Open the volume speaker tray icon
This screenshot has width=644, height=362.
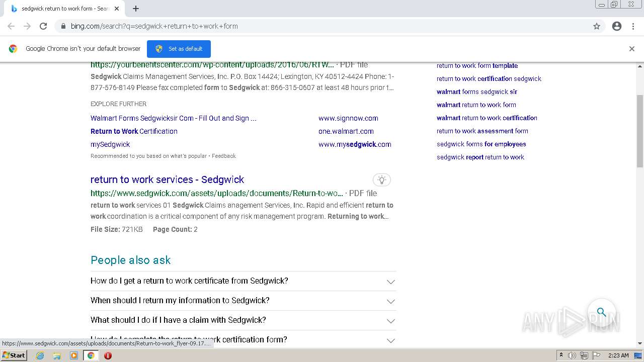(572, 355)
